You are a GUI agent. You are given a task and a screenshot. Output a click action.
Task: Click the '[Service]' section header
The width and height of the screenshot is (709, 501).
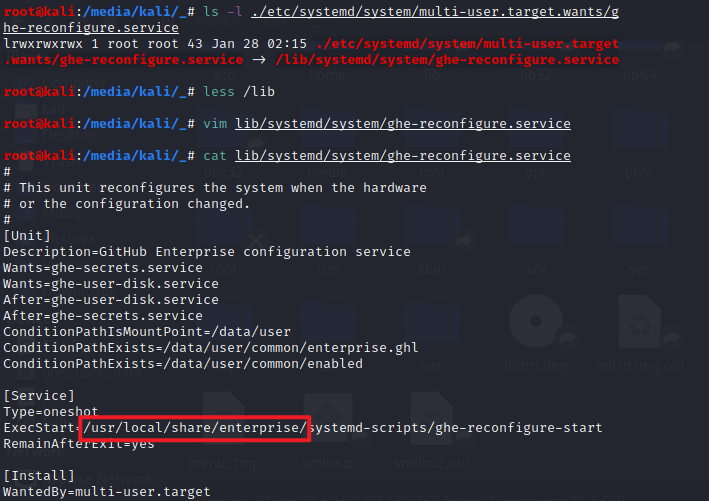tap(39, 396)
